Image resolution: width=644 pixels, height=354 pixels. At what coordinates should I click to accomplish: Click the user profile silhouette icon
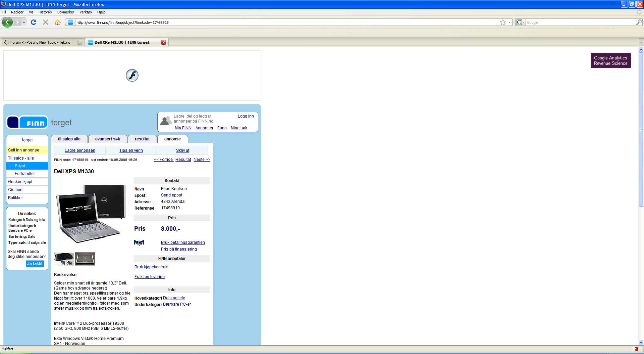(166, 121)
